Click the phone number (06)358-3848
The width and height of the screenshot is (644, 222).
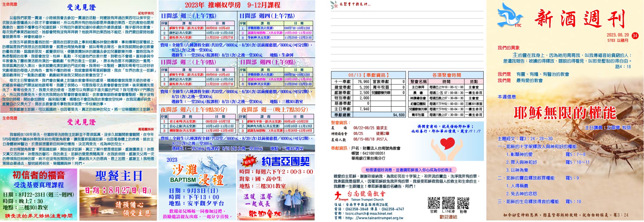(357, 209)
